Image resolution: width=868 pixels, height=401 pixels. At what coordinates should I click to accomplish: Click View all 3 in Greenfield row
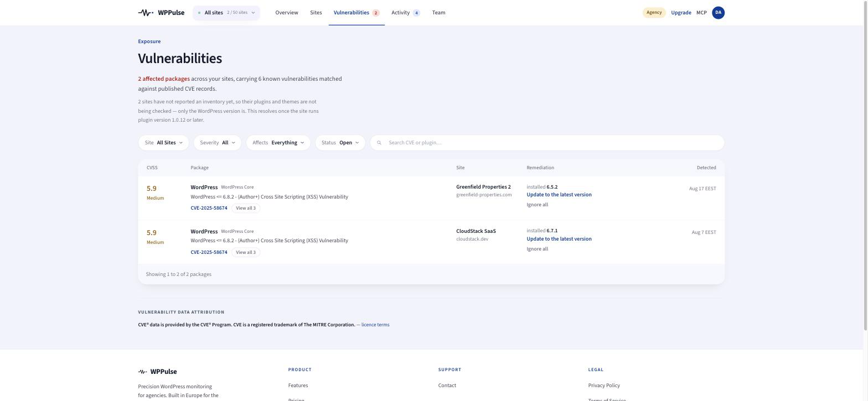[246, 208]
